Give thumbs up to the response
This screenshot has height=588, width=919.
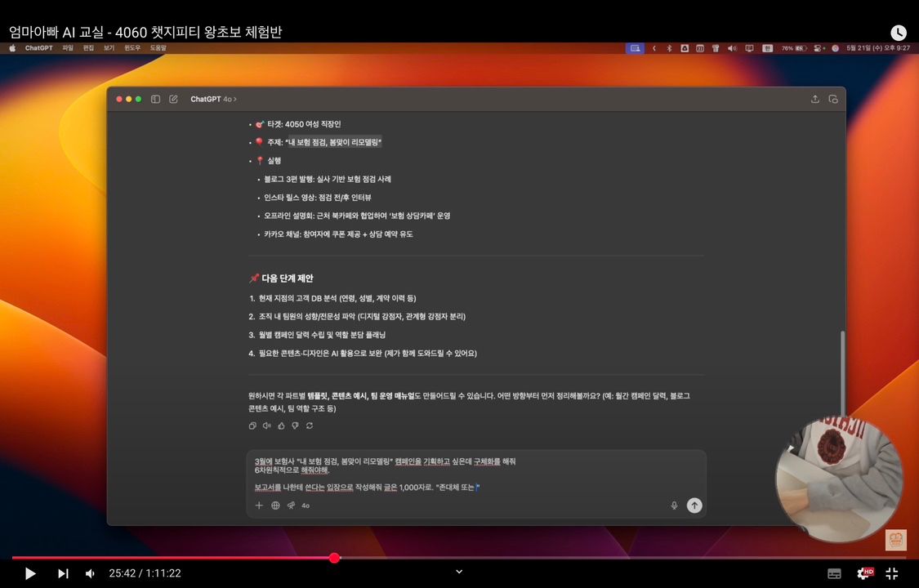coord(281,425)
